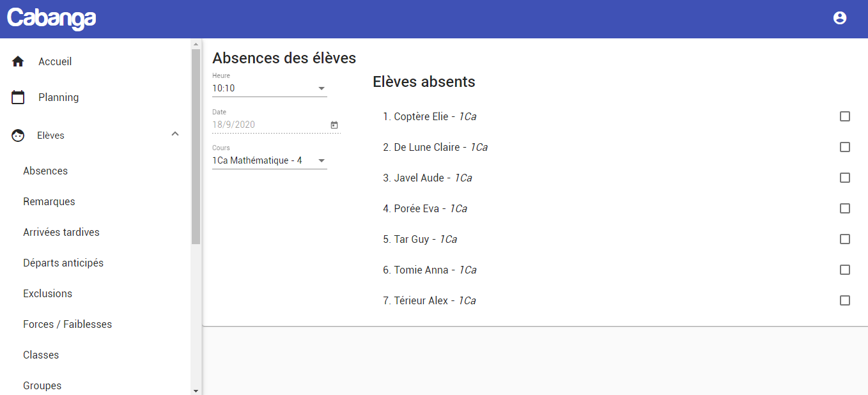
Task: Click the Elèves face icon
Action: click(18, 136)
